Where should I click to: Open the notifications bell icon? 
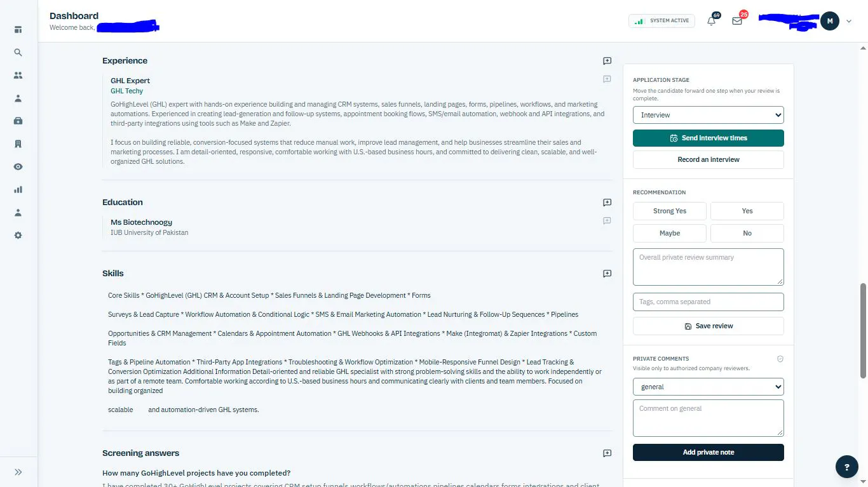click(x=711, y=21)
